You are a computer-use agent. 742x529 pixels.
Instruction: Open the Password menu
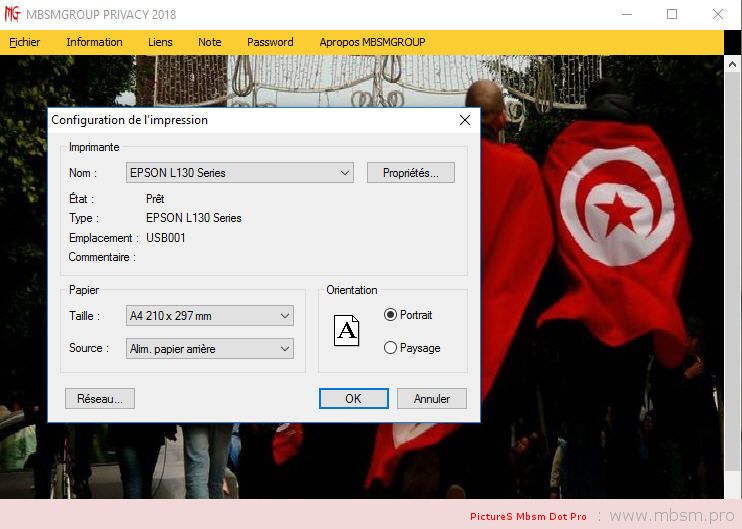tap(270, 42)
